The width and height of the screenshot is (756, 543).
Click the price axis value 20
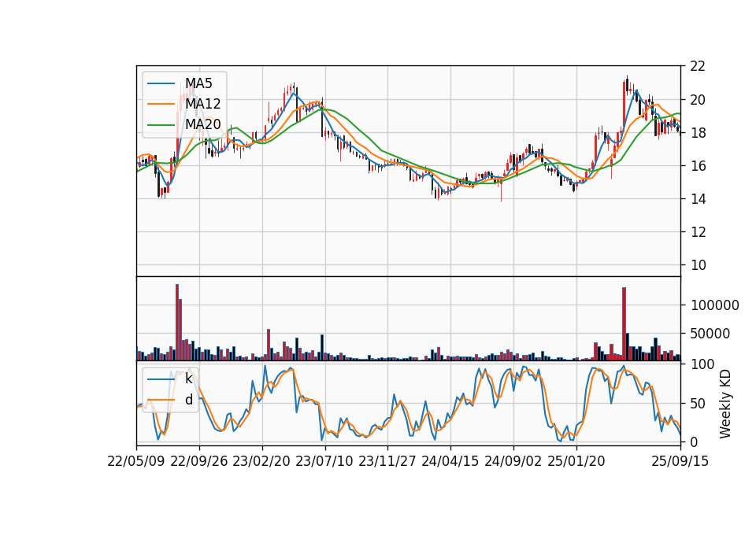click(x=698, y=100)
